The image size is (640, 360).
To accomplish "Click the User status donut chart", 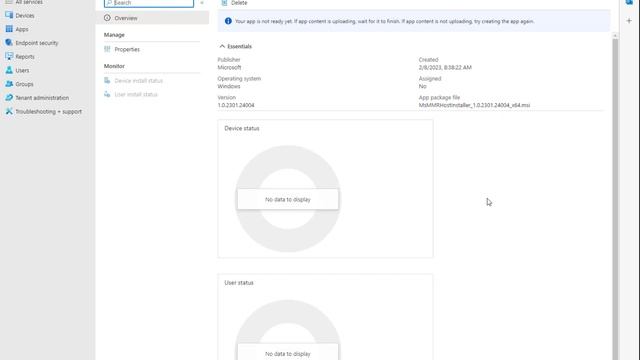I will tap(288, 330).
